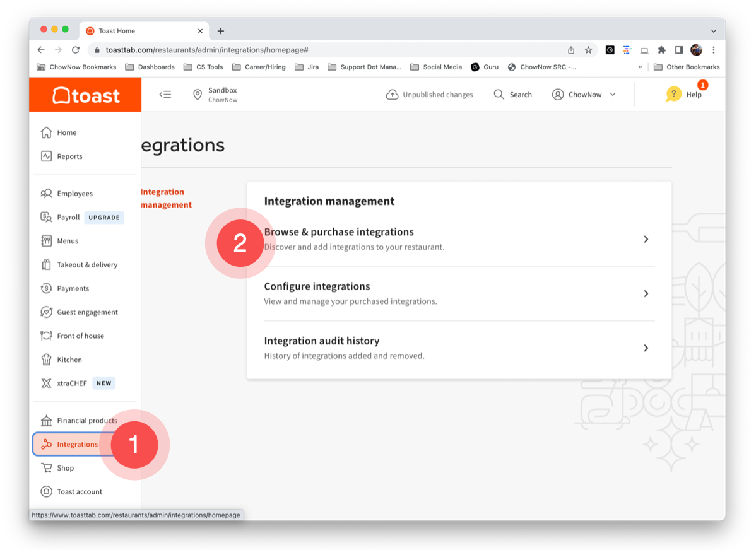Collapse the sidebar with the menu toggle icon
756x550 pixels.
tap(165, 95)
